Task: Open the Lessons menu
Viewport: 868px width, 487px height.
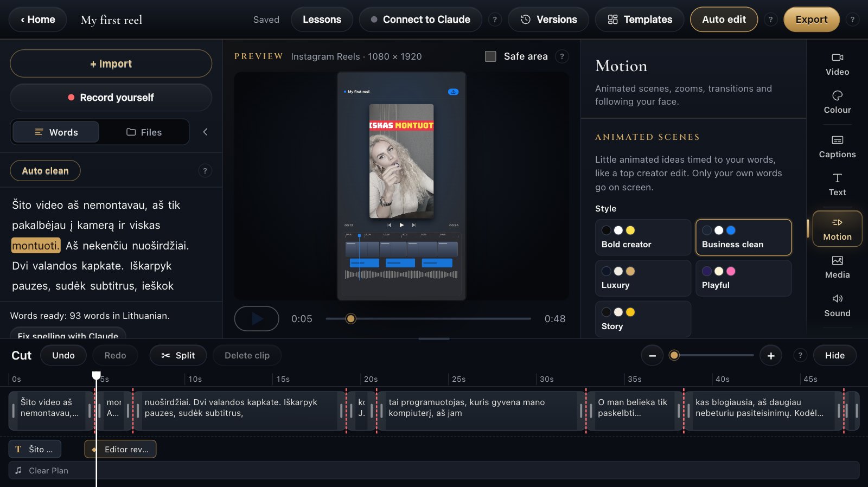Action: pyautogui.click(x=322, y=20)
